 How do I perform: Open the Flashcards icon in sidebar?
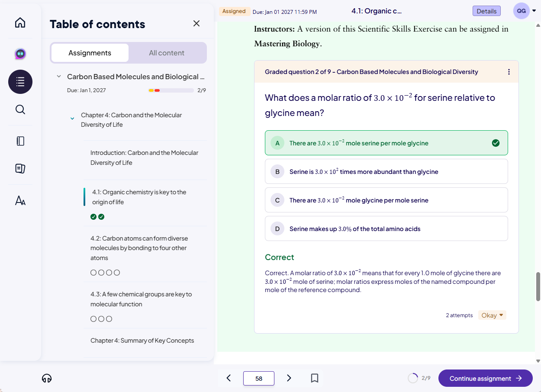pos(20,168)
